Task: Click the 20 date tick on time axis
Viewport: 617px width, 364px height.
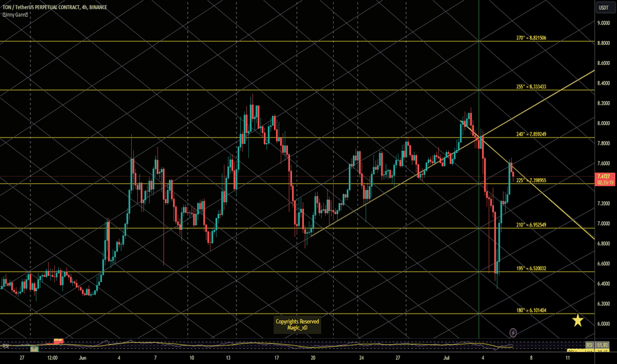Action: [x=313, y=358]
